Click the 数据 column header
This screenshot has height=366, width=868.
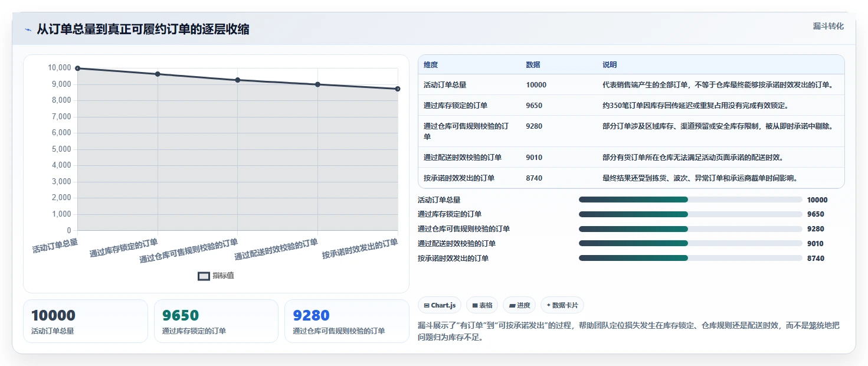(533, 65)
